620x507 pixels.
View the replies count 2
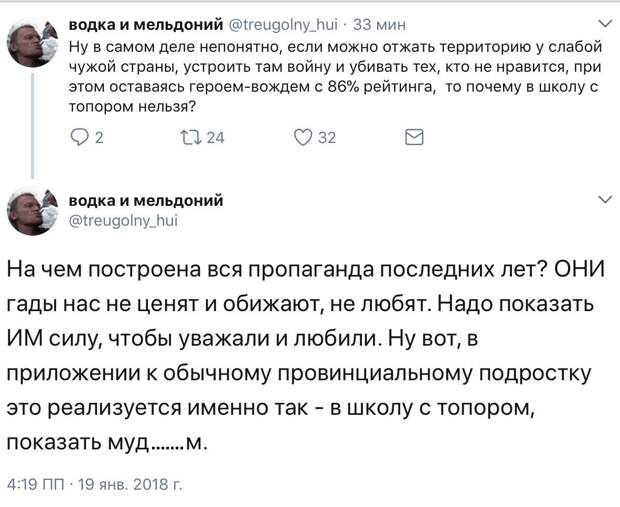(99, 138)
